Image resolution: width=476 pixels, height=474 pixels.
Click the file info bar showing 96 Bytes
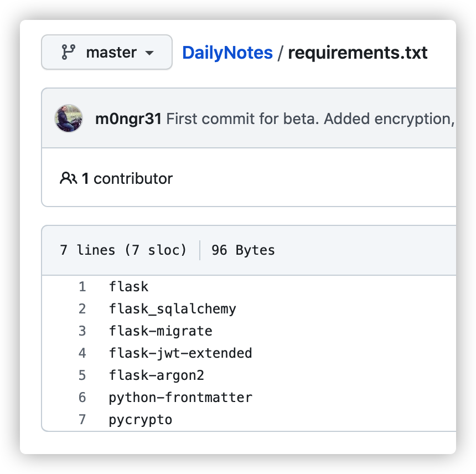(242, 250)
